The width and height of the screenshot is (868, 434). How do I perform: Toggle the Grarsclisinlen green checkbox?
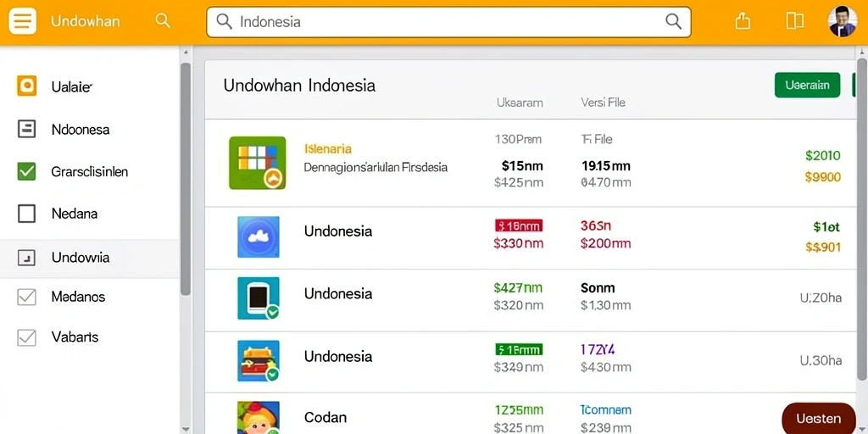click(26, 171)
